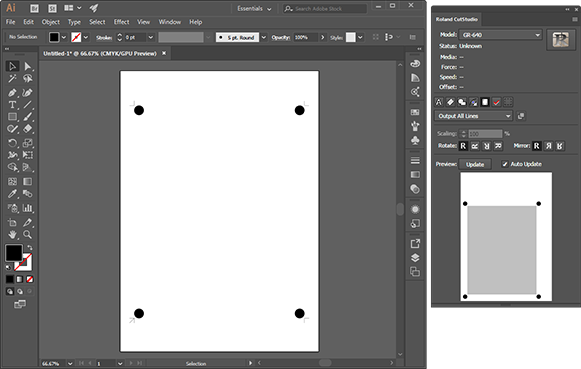Rotate output 180 degrees in CutStudio

pos(487,146)
